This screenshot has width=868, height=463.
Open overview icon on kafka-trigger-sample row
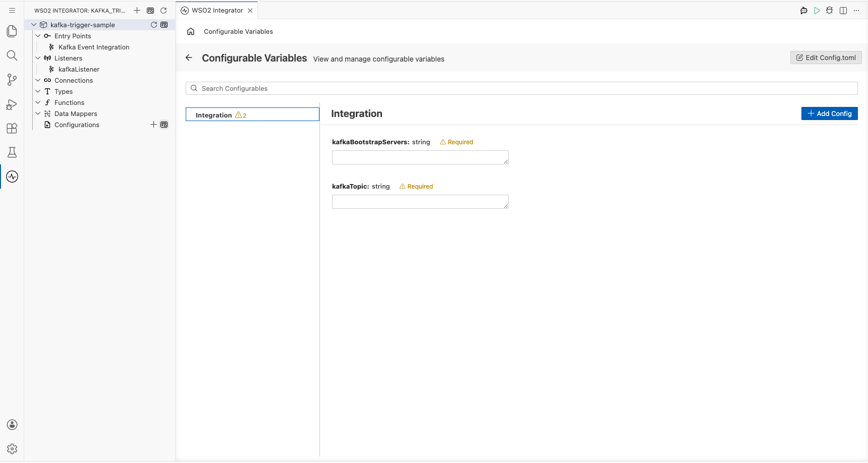164,25
